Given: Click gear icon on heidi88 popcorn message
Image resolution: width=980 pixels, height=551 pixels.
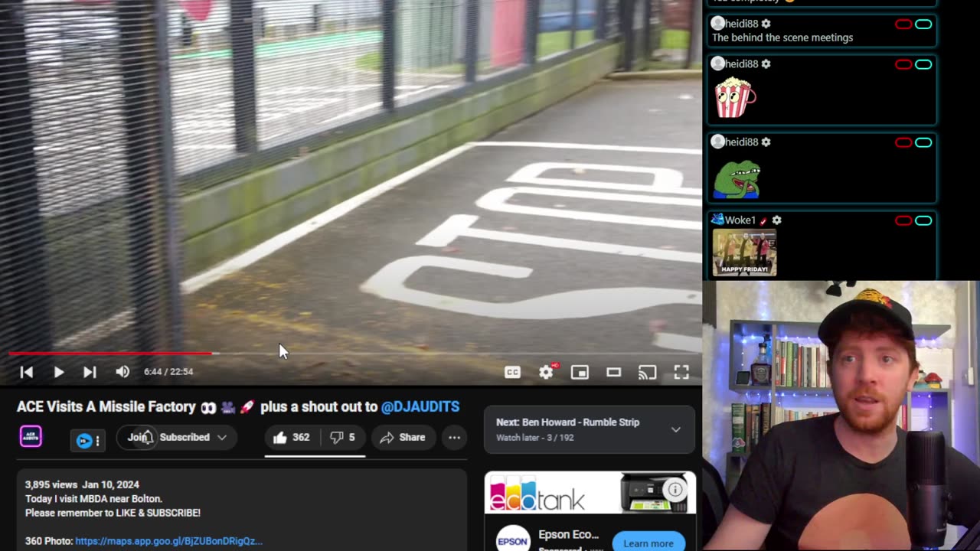Looking at the screenshot, I should [766, 64].
